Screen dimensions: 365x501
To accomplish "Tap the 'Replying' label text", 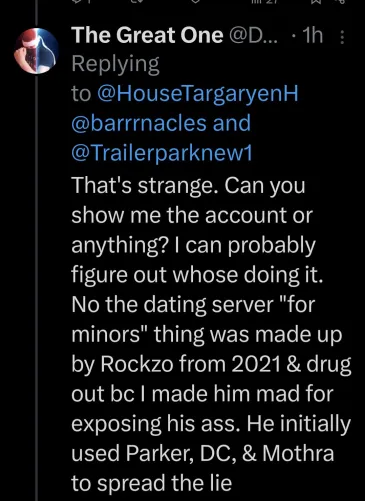I will tap(115, 65).
